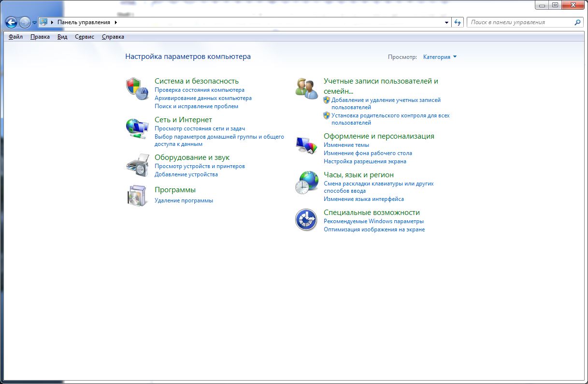Open Оформление и персонализация category
588x384 pixels.
pyautogui.click(x=379, y=136)
